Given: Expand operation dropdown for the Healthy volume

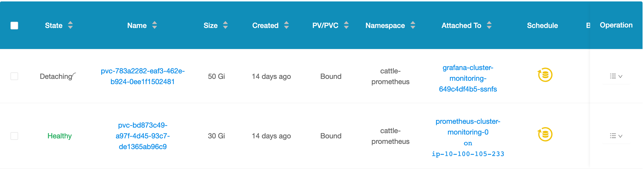Looking at the screenshot, I should click(x=616, y=136).
